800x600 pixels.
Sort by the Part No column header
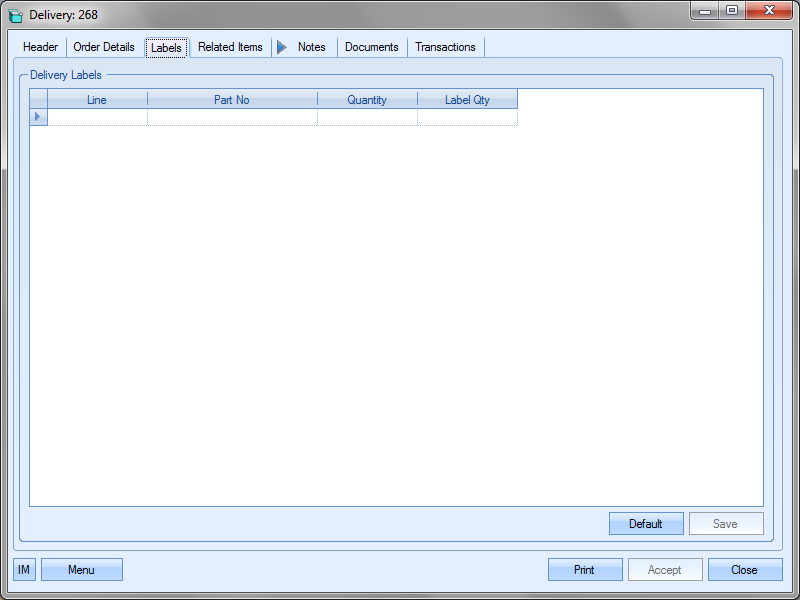232,99
